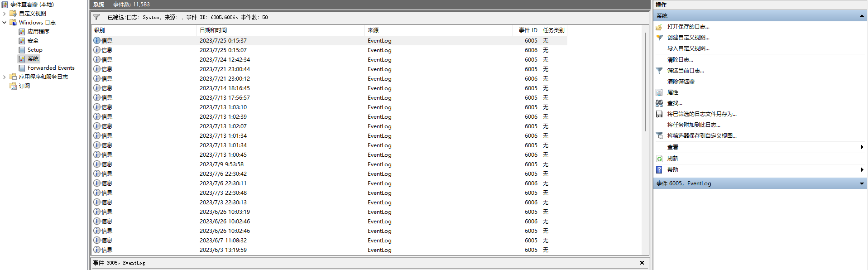
Task: Select event row 2023/7/3 22:30:48
Action: click(x=329, y=193)
